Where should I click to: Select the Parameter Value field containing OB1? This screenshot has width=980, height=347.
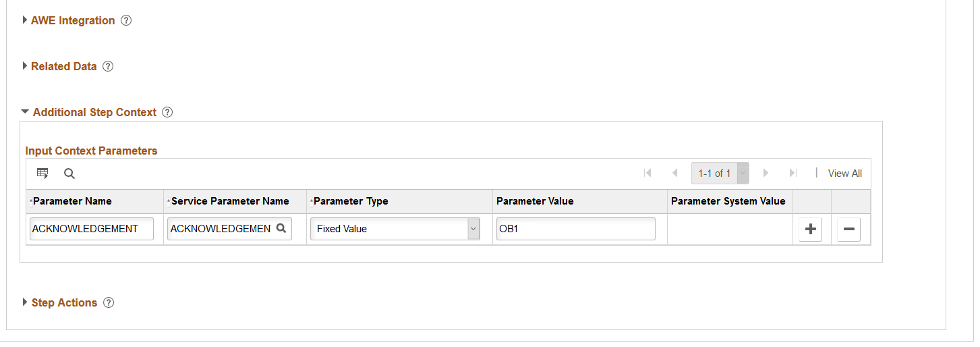576,229
